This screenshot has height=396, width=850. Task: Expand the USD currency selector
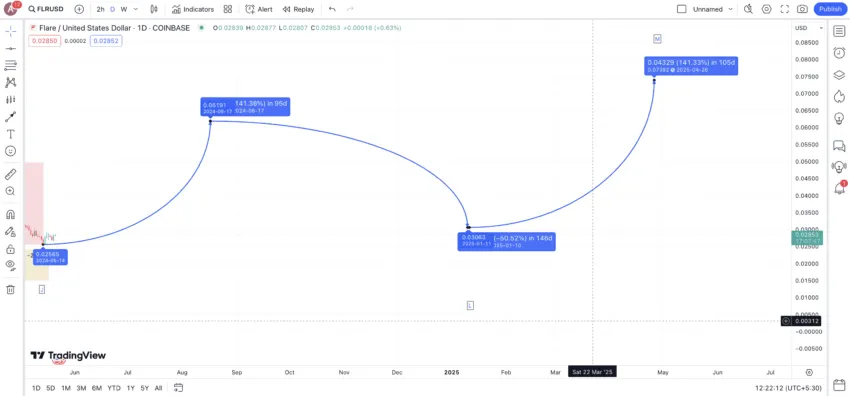point(809,28)
